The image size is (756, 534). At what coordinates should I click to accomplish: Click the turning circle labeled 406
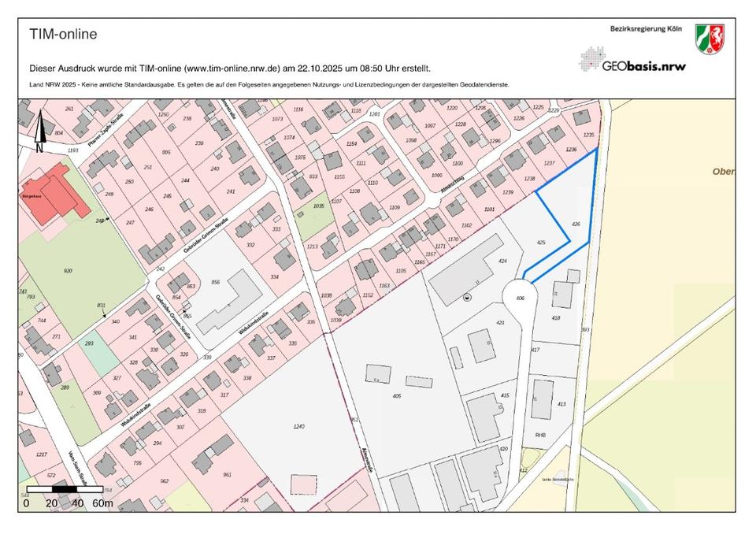tap(521, 297)
